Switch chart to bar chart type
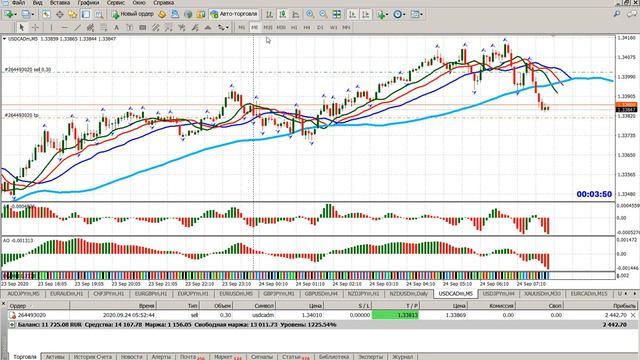 (269, 14)
